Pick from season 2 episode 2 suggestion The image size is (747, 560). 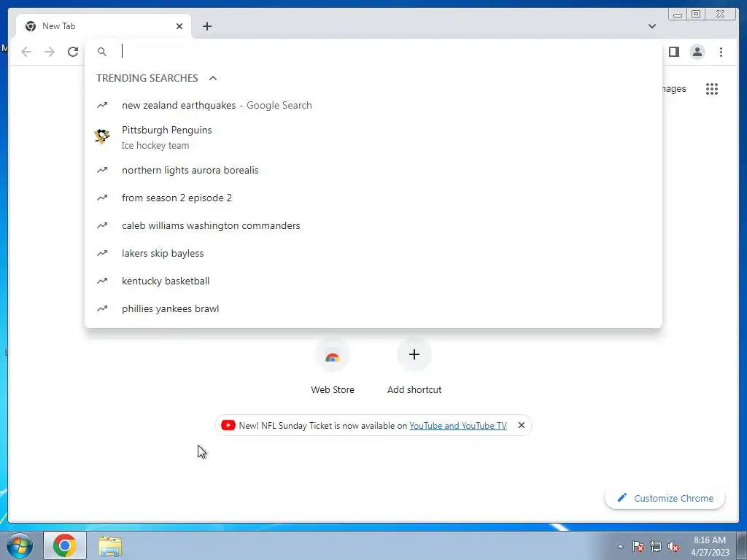(373, 198)
